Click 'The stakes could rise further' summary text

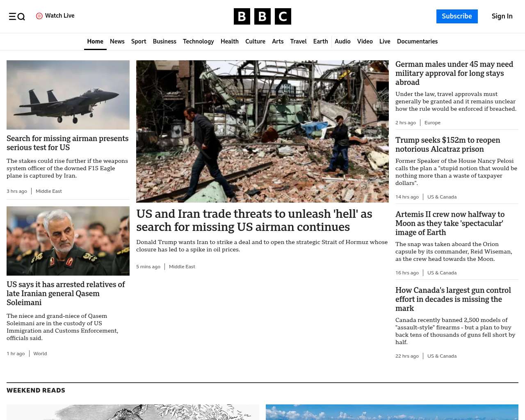pyautogui.click(x=67, y=168)
